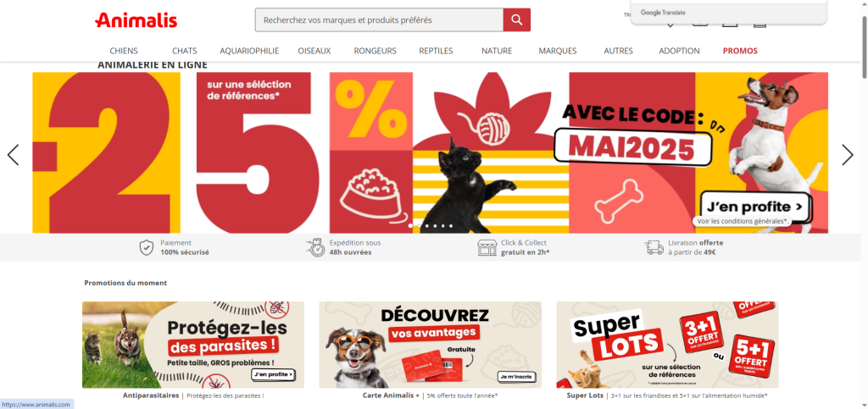Focus the product search input field
868x409 pixels.
click(379, 19)
